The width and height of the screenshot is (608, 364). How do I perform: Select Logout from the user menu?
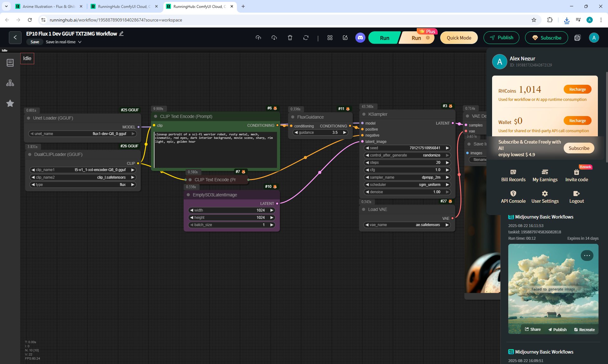[x=576, y=197]
